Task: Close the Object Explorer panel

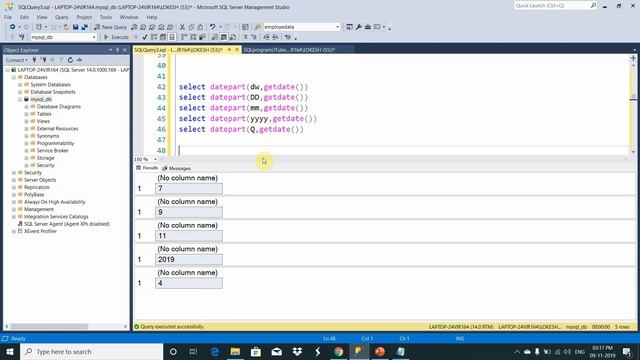Action: (x=125, y=50)
